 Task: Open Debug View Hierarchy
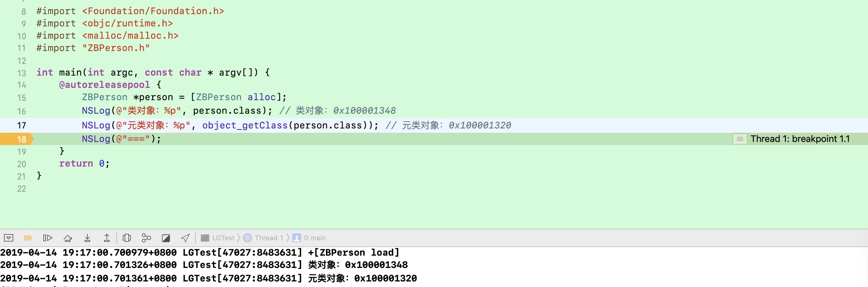[x=127, y=238]
